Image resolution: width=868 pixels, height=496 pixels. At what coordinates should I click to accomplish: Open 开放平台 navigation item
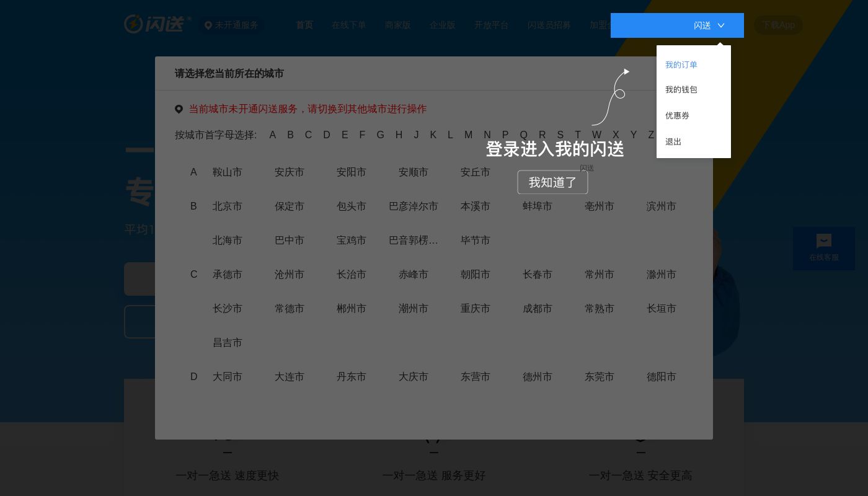pos(492,25)
